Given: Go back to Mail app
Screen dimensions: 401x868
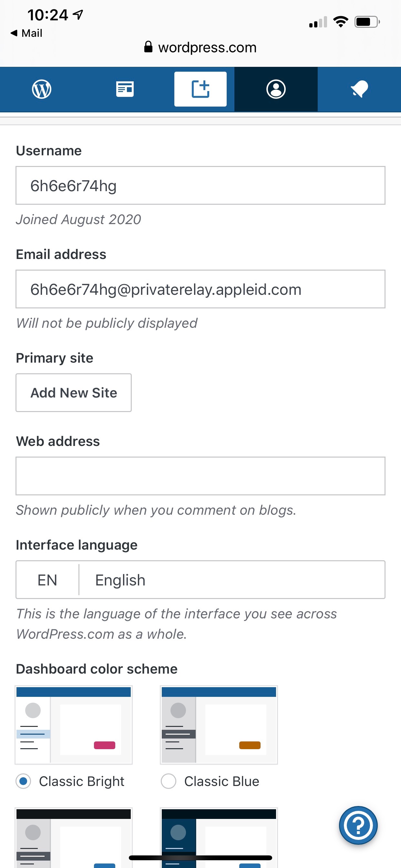Looking at the screenshot, I should (x=26, y=33).
